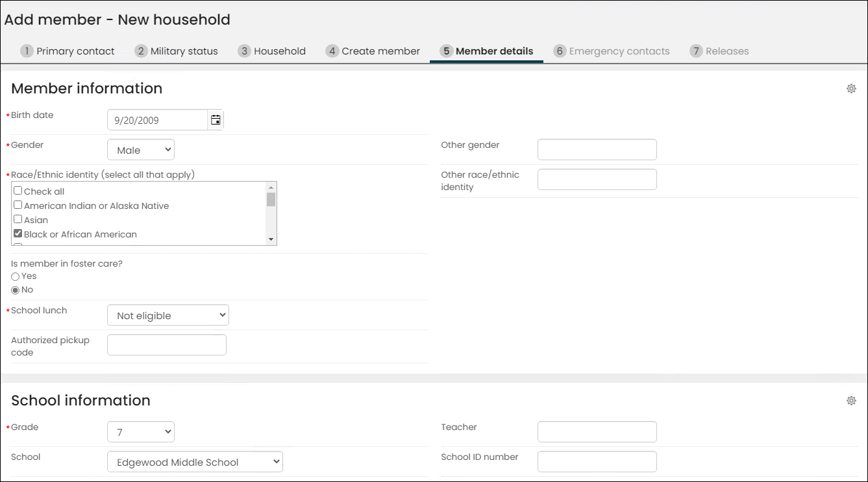Go to step 2 Military status

click(x=177, y=51)
